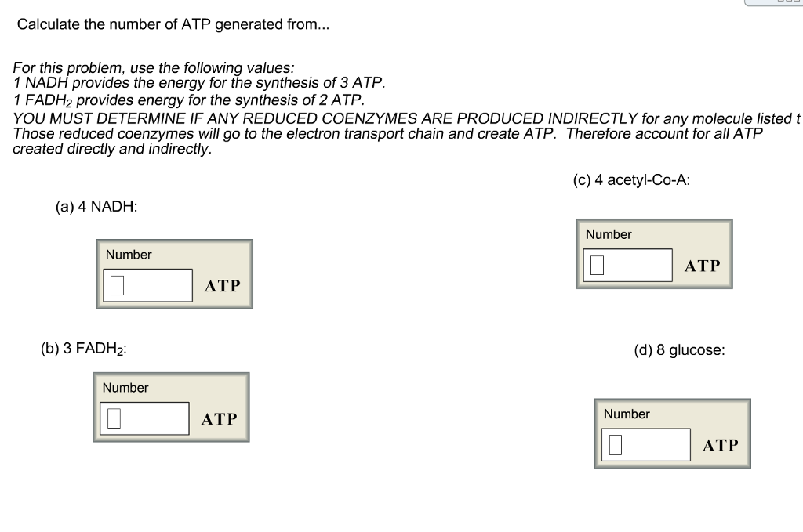
Task: Select the 8 glucose question heading
Action: coord(681,350)
